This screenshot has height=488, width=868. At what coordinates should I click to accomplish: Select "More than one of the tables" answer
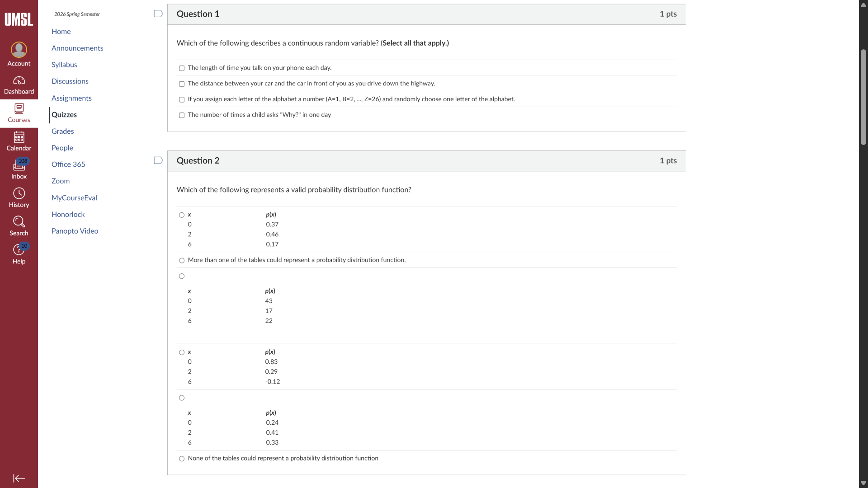[x=182, y=261]
